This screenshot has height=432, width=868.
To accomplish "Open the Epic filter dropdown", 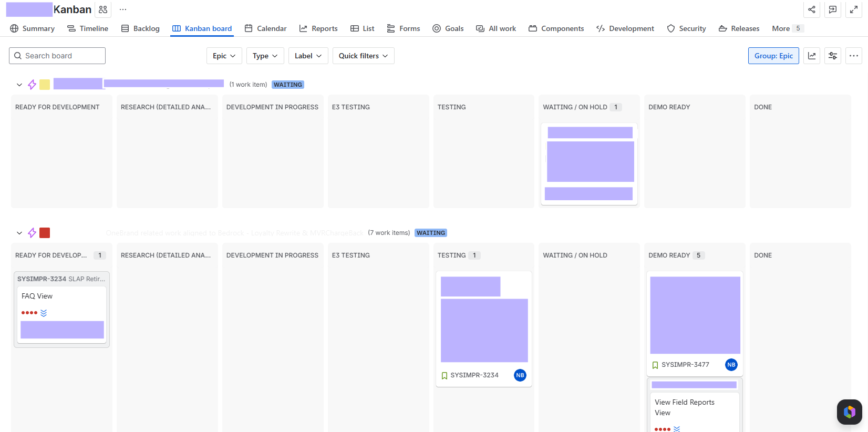I will click(x=224, y=56).
